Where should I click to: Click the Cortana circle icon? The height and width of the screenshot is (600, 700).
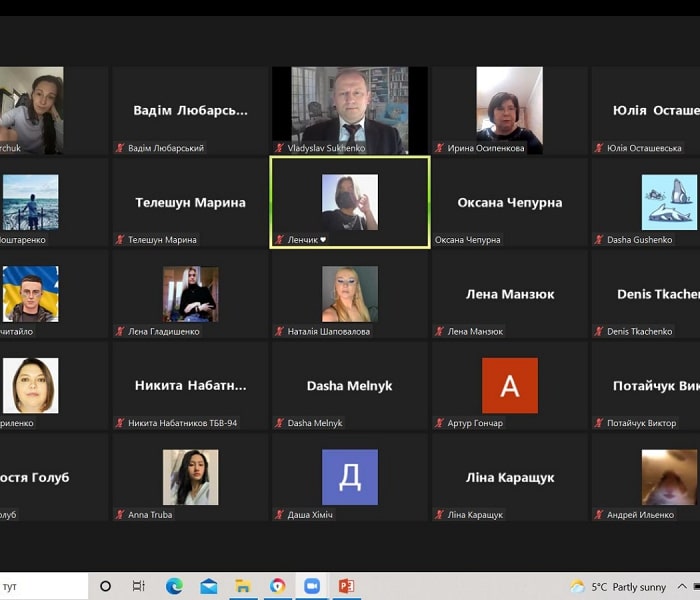coord(105,586)
